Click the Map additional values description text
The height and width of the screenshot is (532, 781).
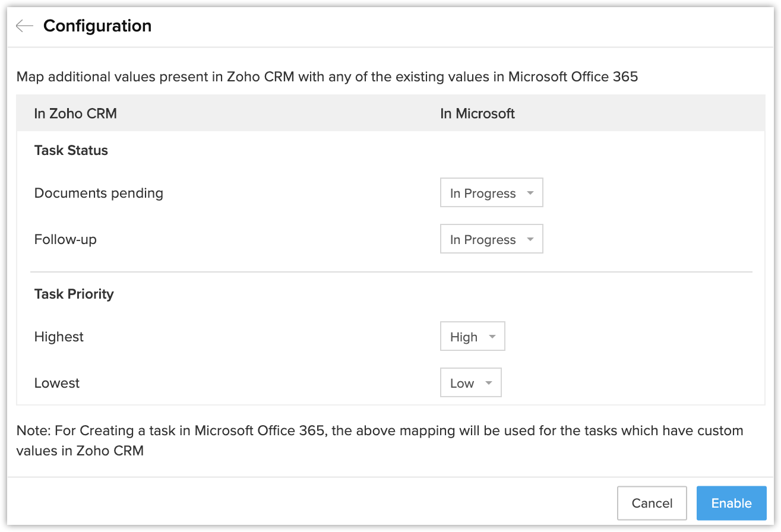pyautogui.click(x=327, y=77)
